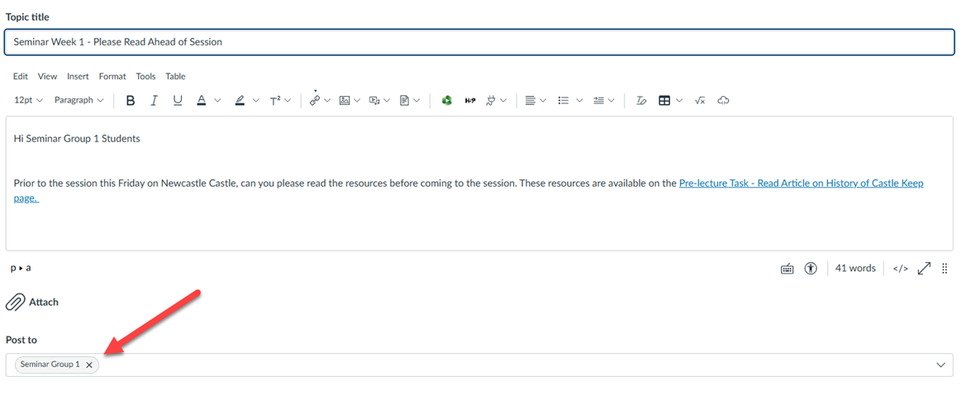Expand the Post to dropdown
980x396 pixels.
pyautogui.click(x=941, y=365)
